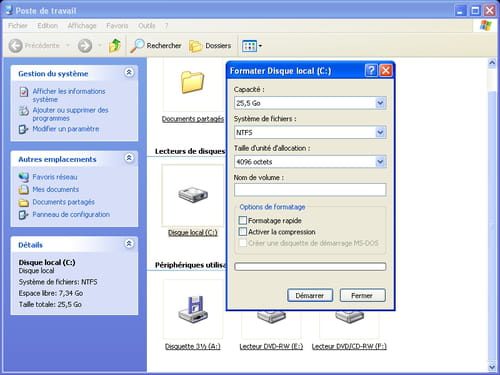Open Panneau de configuration link
The width and height of the screenshot is (500, 375).
tap(71, 214)
